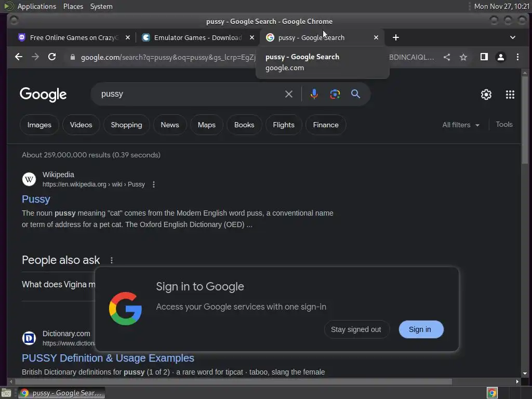Expand the tab search dropdown arrow
The width and height of the screenshot is (532, 399).
click(513, 37)
